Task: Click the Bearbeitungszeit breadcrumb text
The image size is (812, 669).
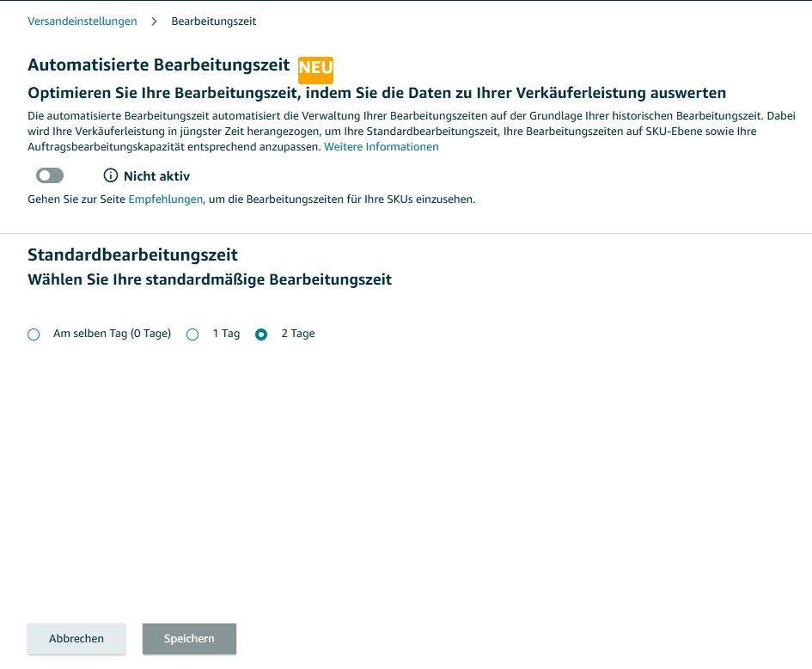Action: (214, 21)
